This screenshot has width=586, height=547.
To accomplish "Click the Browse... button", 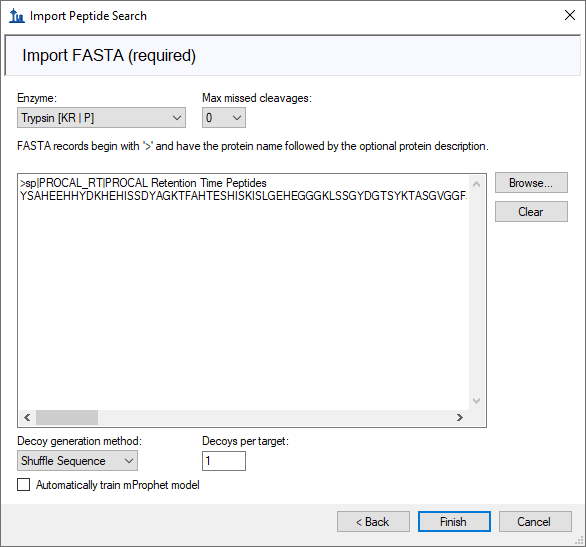I will 531,183.
